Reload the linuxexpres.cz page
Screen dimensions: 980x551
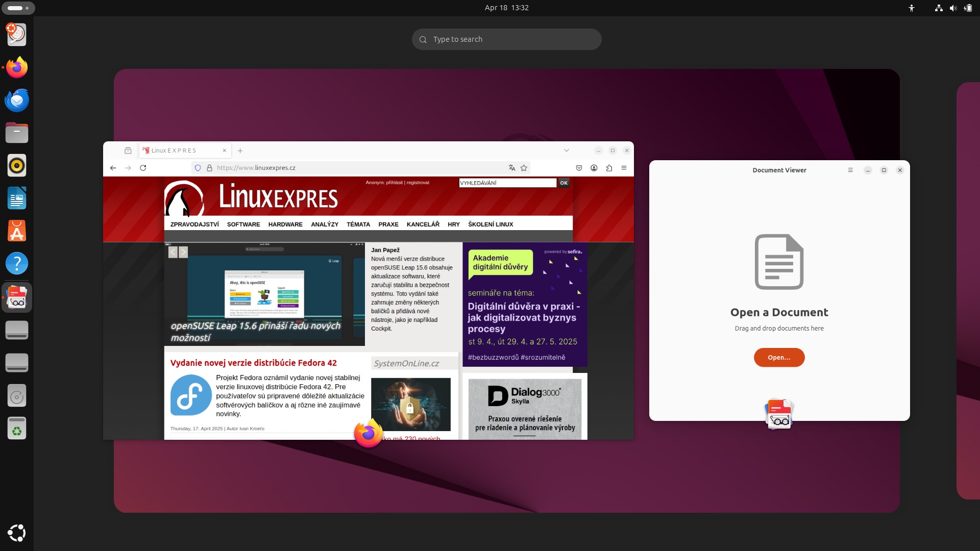pyautogui.click(x=143, y=168)
